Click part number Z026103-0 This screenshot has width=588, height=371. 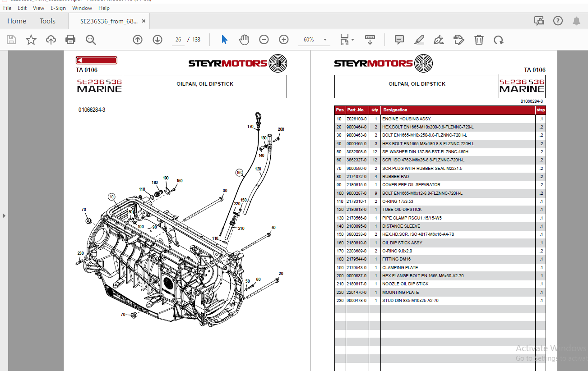pos(357,119)
